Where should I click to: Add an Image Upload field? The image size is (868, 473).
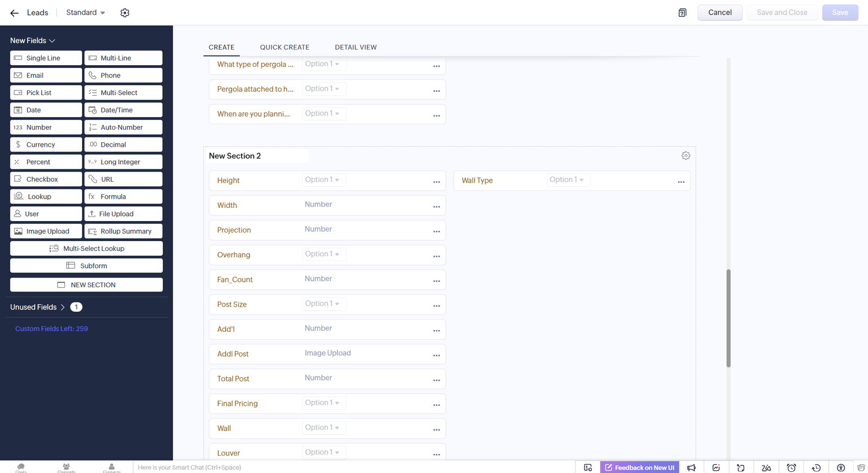[46, 231]
